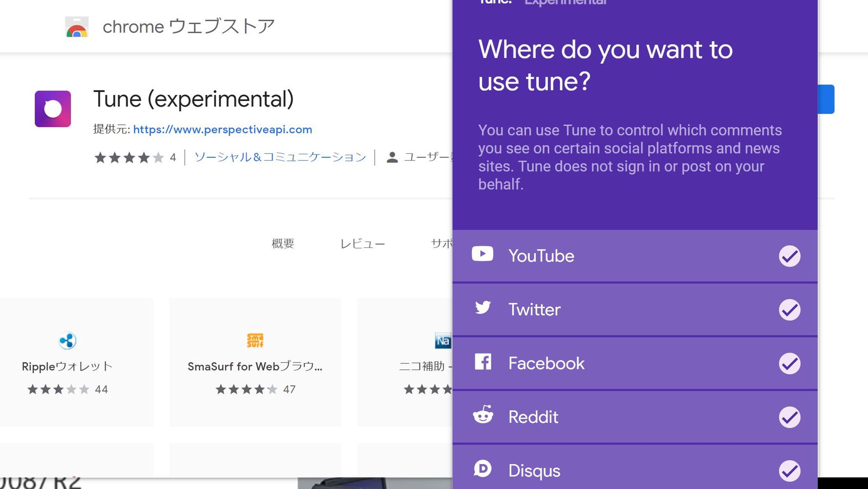Click the Disqus icon in Tune popup

(482, 470)
